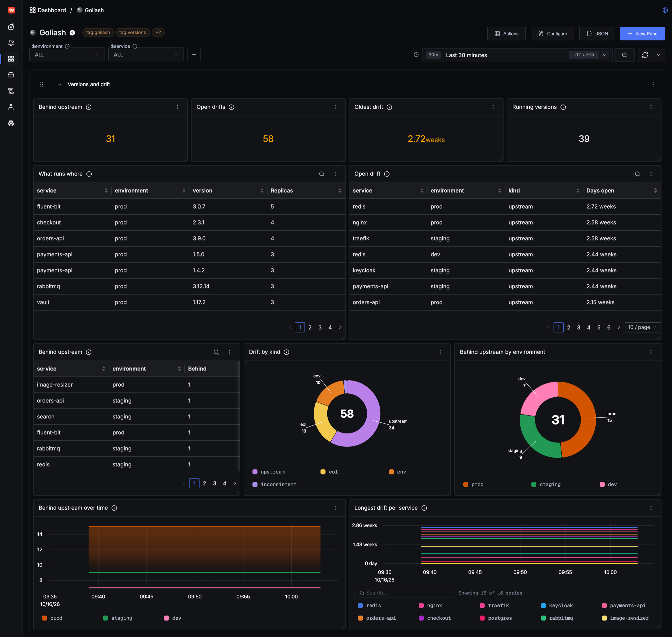Click the globe icon in top-right corner
672x637 pixels.
665,10
